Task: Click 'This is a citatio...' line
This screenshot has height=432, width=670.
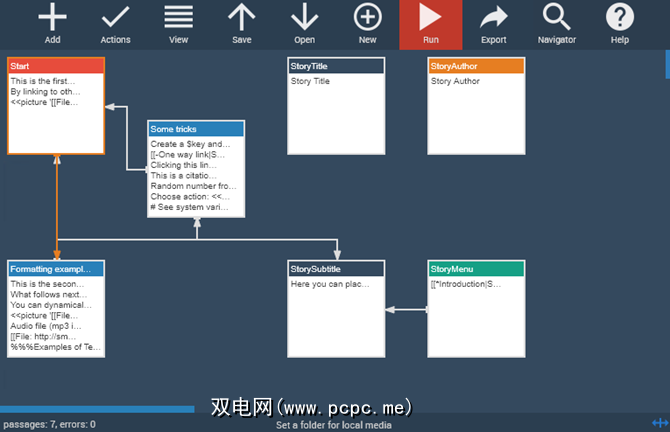Action: pos(183,176)
